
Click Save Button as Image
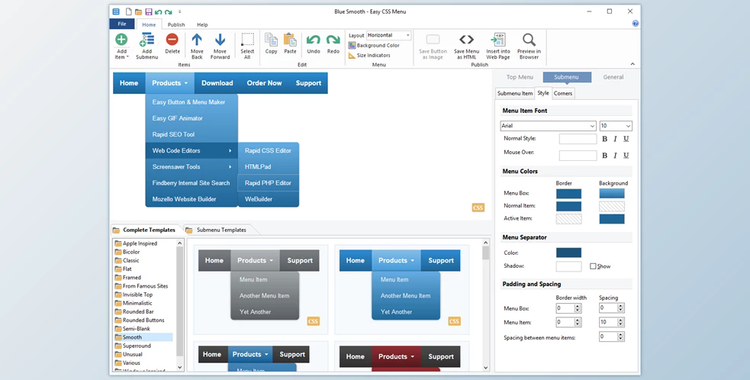tap(433, 47)
